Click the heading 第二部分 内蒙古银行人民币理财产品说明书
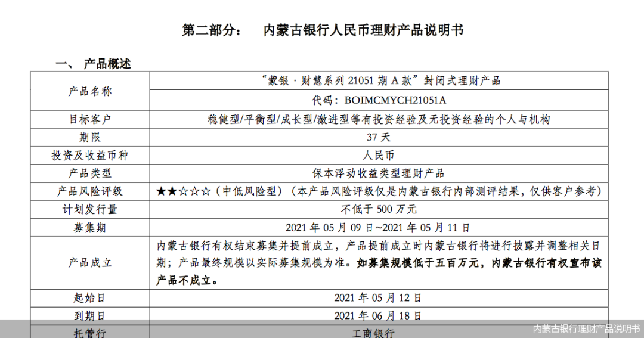The image size is (644, 338). 323,30
